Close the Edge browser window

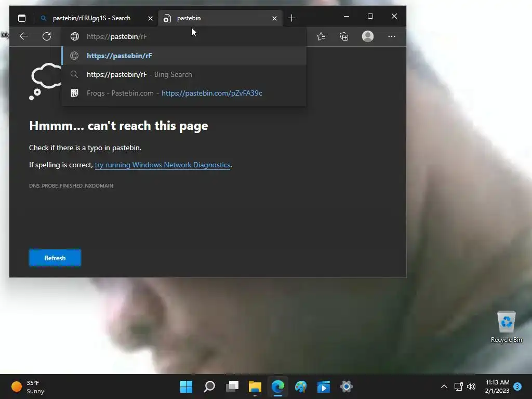coord(394,16)
